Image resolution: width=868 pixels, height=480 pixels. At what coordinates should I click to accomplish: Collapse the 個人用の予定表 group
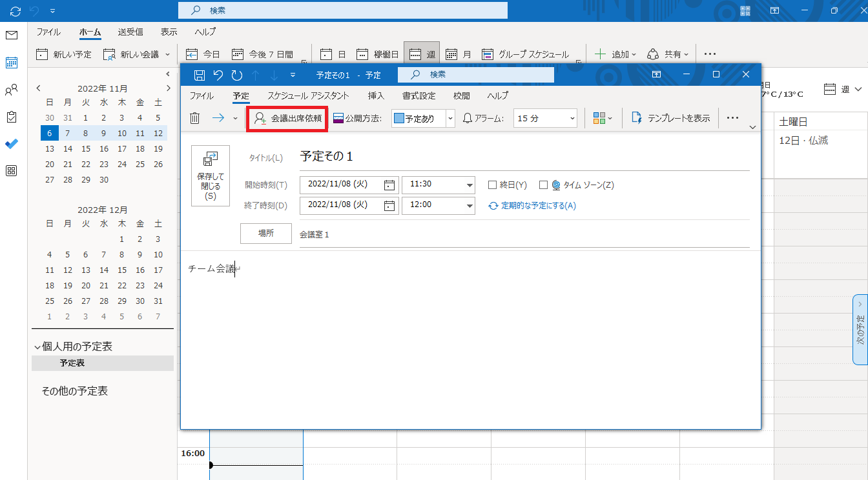(37, 347)
